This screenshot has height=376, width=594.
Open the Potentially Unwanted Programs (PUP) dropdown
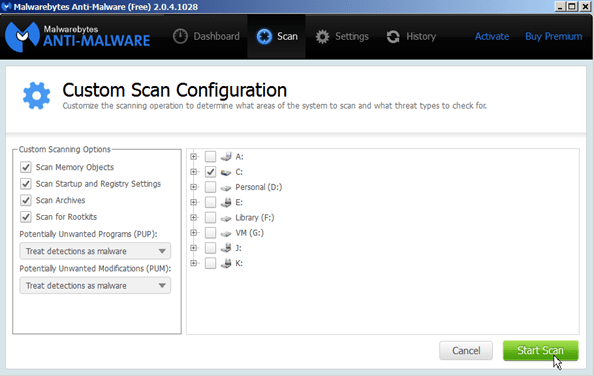95,251
